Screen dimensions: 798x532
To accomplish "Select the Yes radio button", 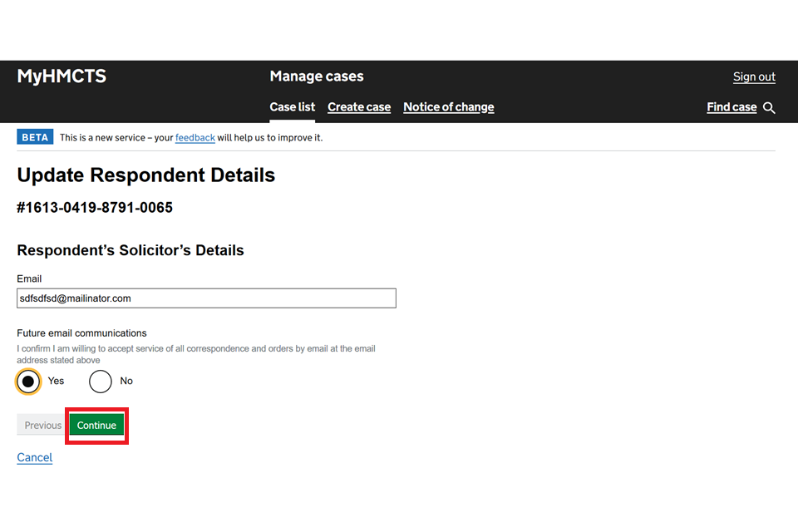I will [28, 382].
